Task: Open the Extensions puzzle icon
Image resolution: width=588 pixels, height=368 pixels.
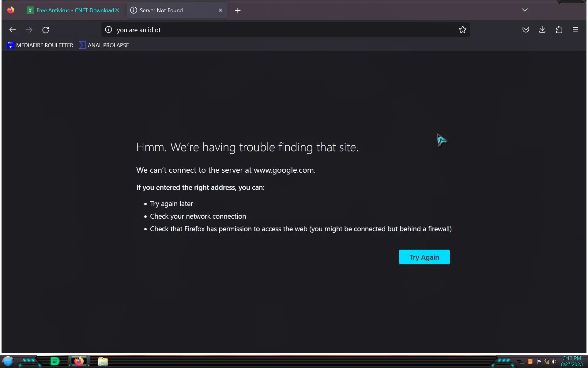Action: (559, 30)
